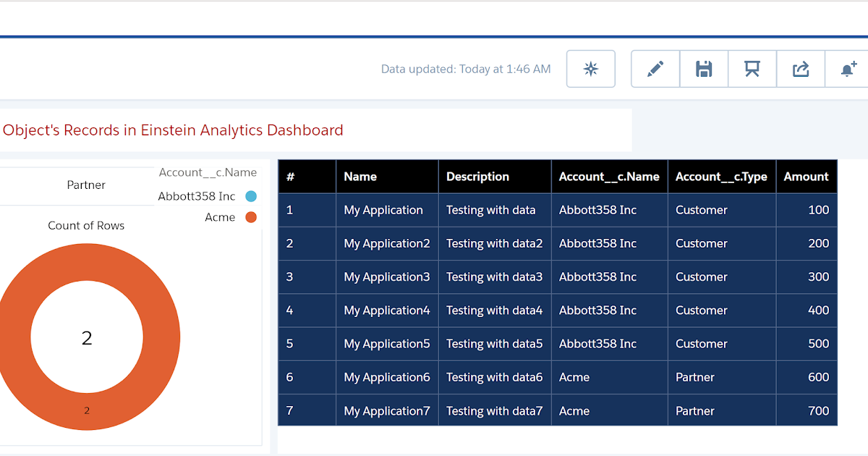Open the dashboard title link
Screen dimensions: 868x456
click(x=172, y=130)
